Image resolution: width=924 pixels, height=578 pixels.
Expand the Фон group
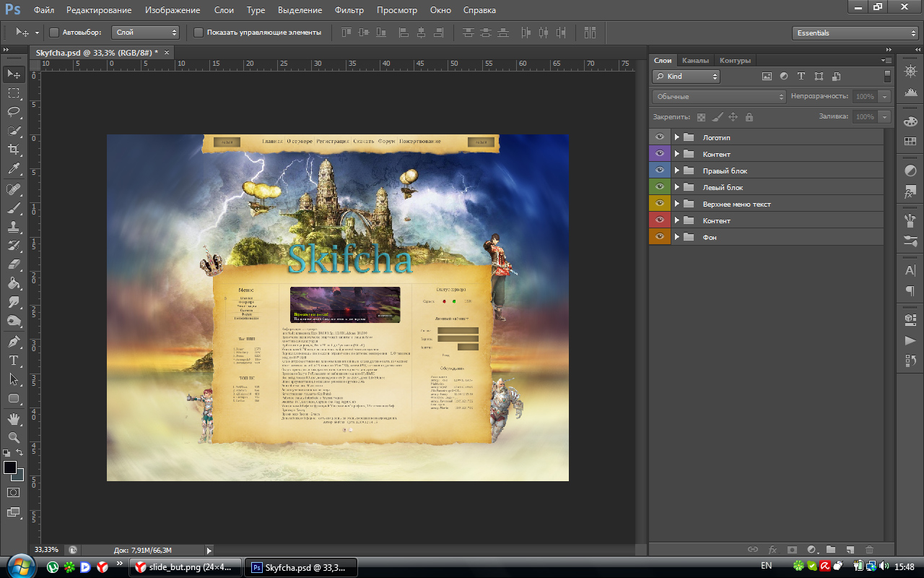click(677, 237)
